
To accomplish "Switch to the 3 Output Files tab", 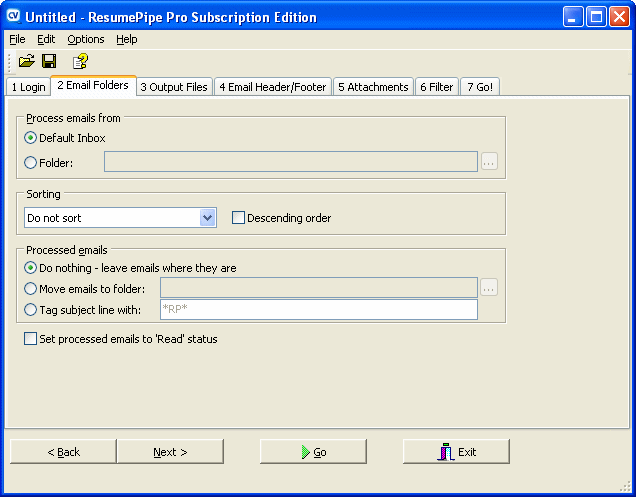I will point(174,87).
